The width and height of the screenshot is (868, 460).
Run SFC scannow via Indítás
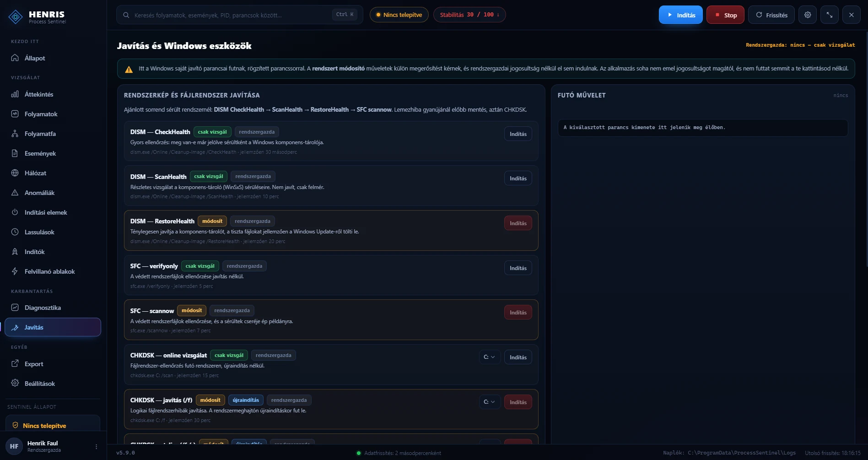coord(518,312)
